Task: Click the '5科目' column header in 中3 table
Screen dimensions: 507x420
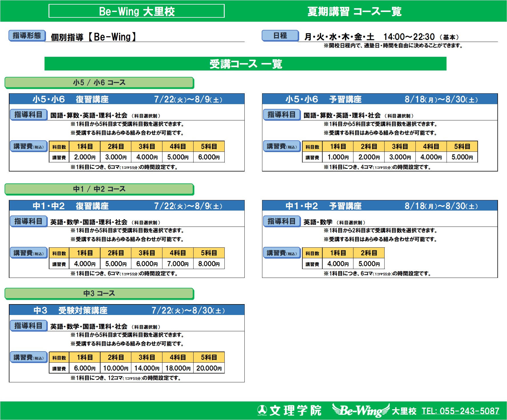Action: (x=209, y=358)
